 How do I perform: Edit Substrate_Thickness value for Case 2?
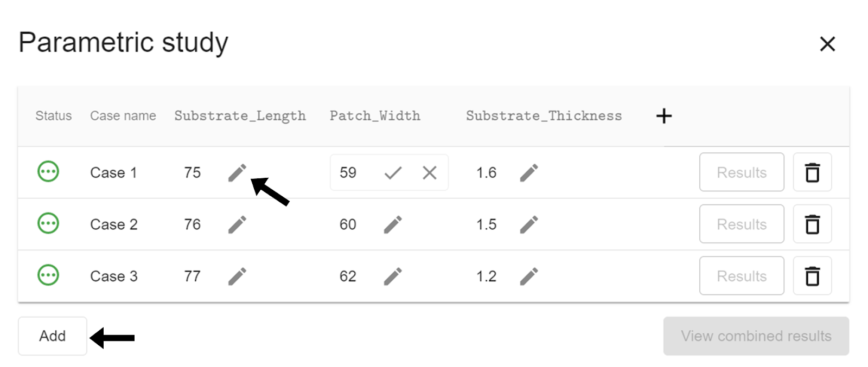click(x=529, y=224)
